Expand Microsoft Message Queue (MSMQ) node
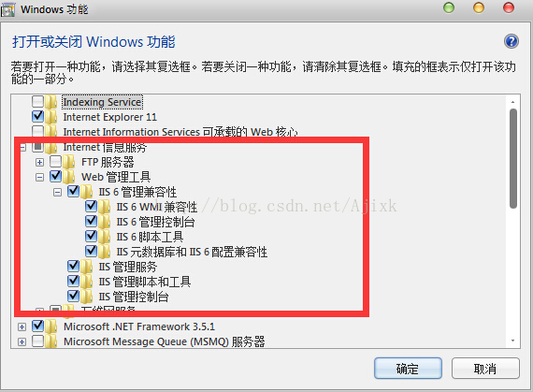Image resolution: width=533 pixels, height=392 pixels. point(22,341)
